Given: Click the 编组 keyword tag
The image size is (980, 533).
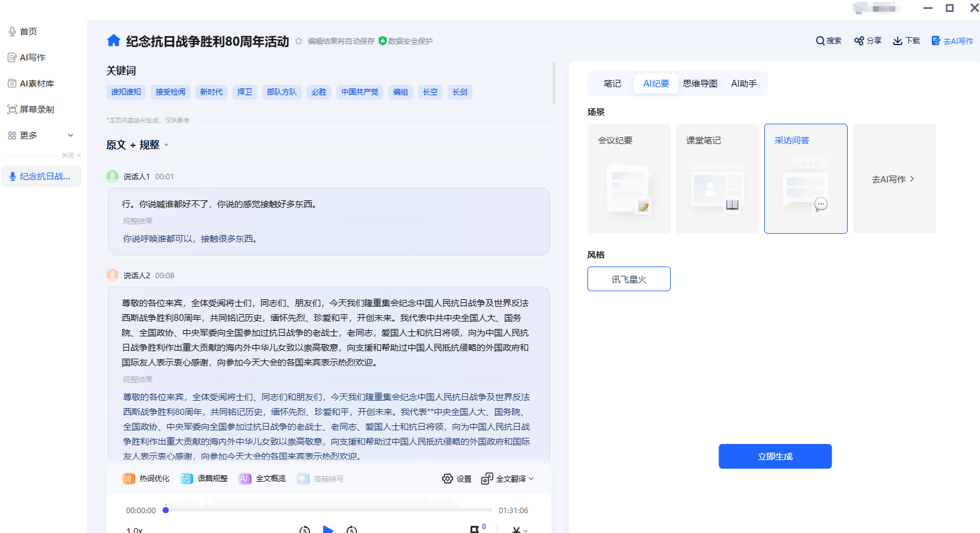Looking at the screenshot, I should 401,92.
